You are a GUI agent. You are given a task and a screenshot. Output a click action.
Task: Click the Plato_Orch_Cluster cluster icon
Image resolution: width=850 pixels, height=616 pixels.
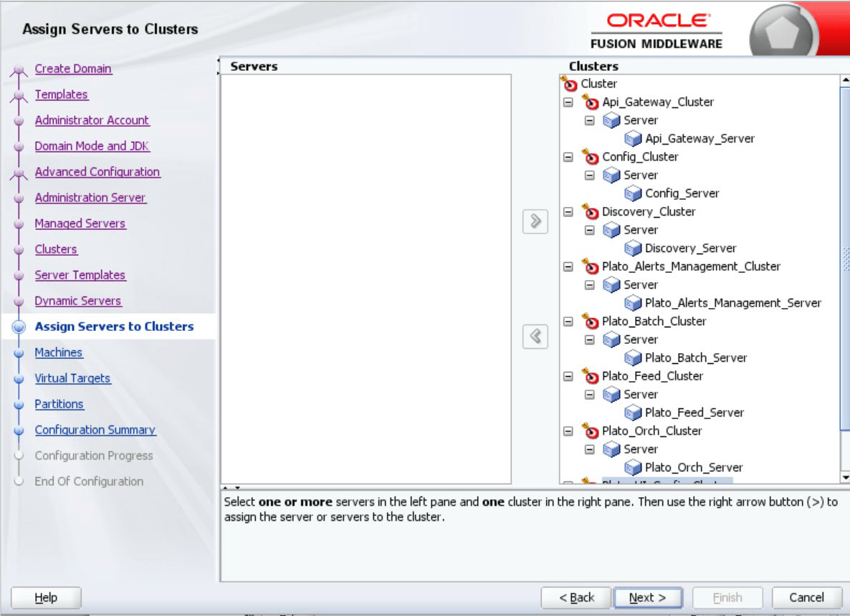coord(591,430)
